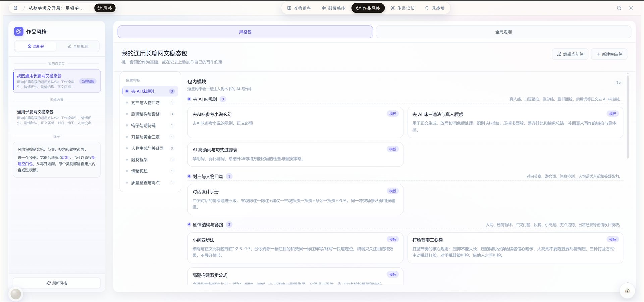Click the module count 15
Image resolution: width=644 pixels, height=302 pixels.
(618, 82)
